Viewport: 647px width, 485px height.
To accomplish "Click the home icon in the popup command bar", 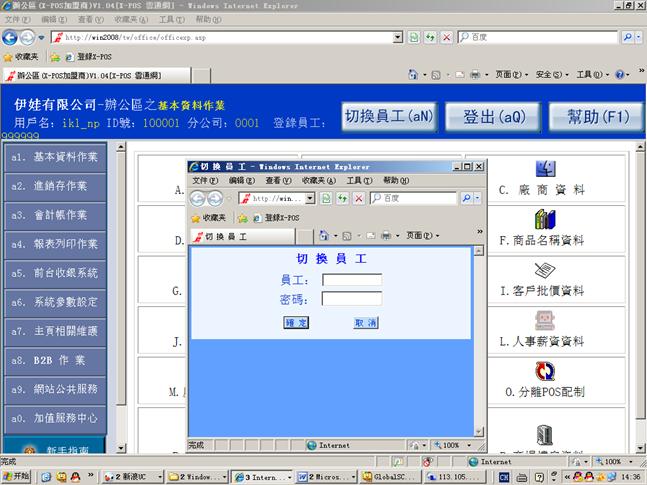I will (x=324, y=236).
